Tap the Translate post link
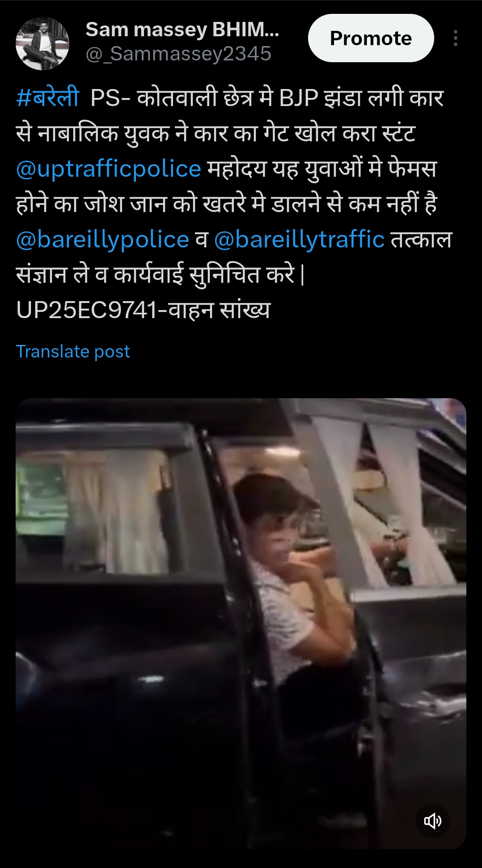Image resolution: width=482 pixels, height=868 pixels. click(x=73, y=351)
